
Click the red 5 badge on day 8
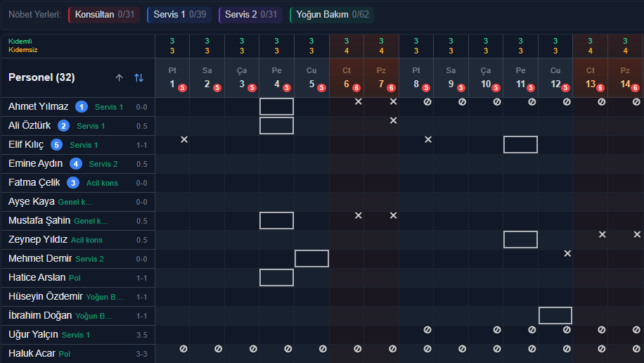tap(426, 88)
